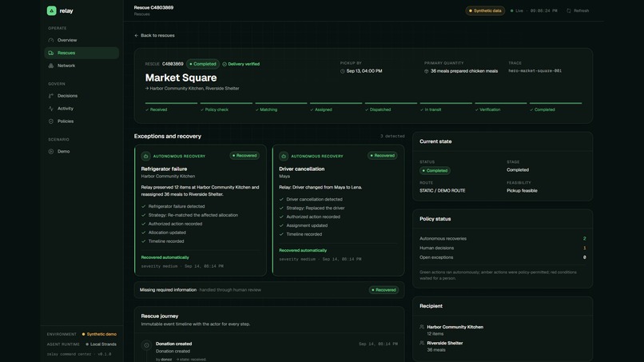Click the Delivery verified label
This screenshot has width=644, height=362.
coord(241,64)
